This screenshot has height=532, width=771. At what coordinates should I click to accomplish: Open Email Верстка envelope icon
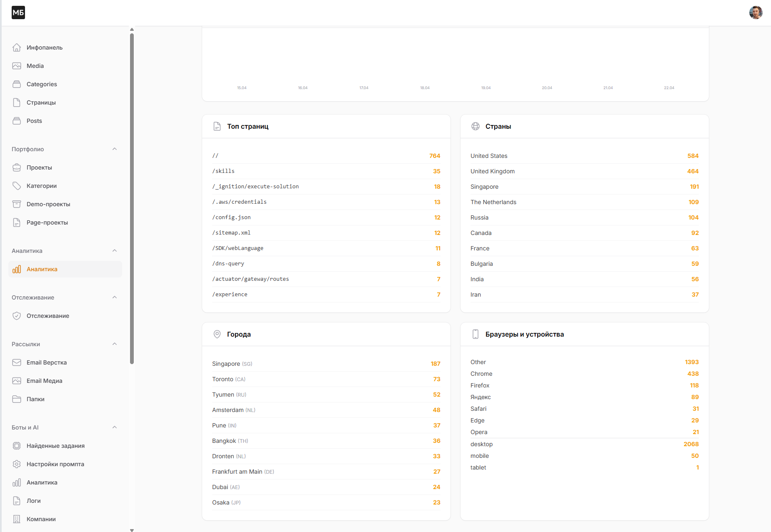(x=17, y=362)
